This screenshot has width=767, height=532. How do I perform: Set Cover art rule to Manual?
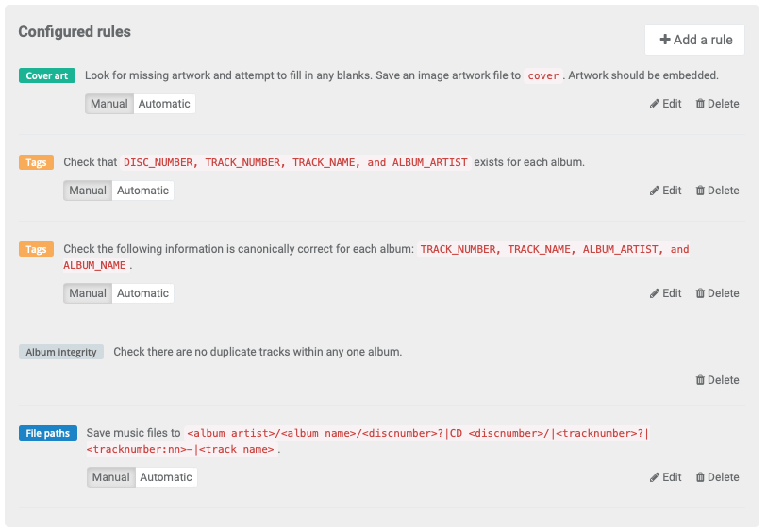point(109,104)
